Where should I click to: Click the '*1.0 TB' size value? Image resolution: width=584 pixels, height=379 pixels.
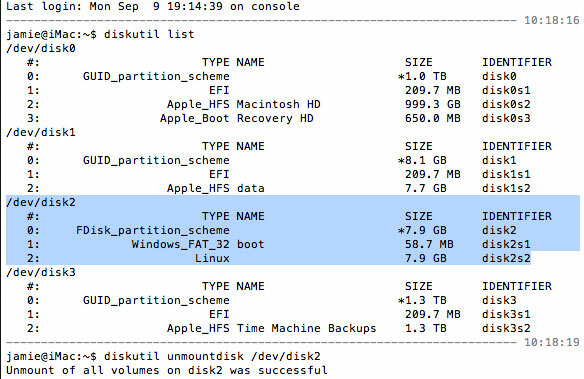tap(422, 76)
